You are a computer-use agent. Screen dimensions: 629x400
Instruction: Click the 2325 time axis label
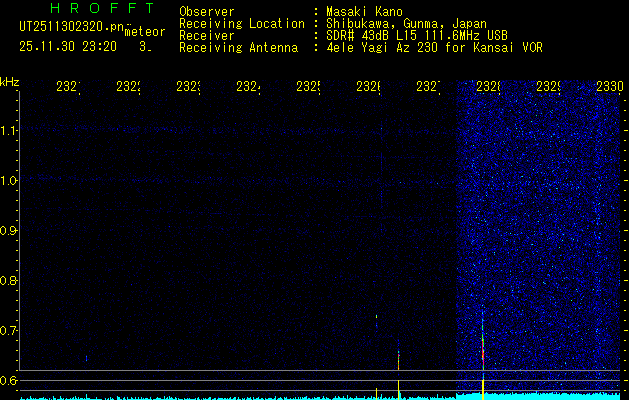tap(308, 86)
